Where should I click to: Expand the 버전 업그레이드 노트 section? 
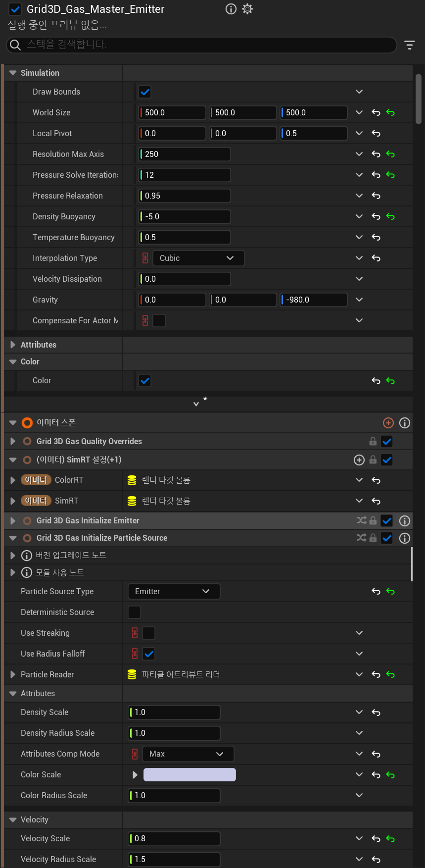[13, 555]
